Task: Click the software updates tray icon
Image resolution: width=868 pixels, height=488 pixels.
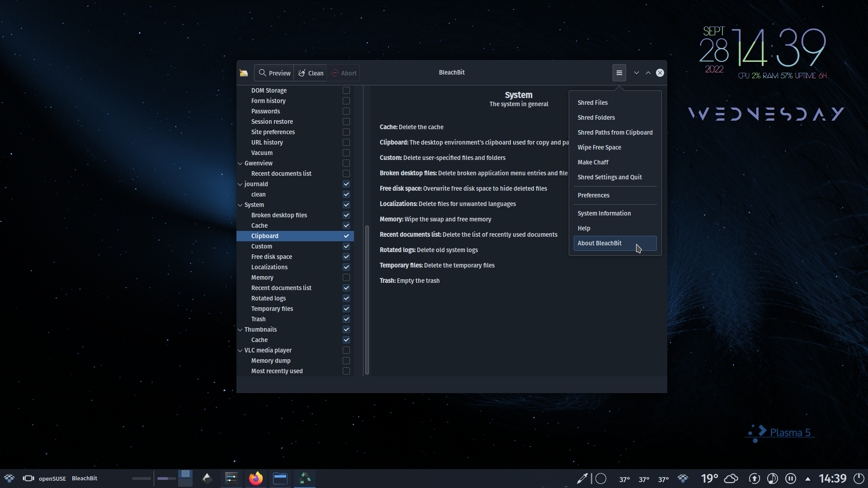Action: tap(754, 479)
